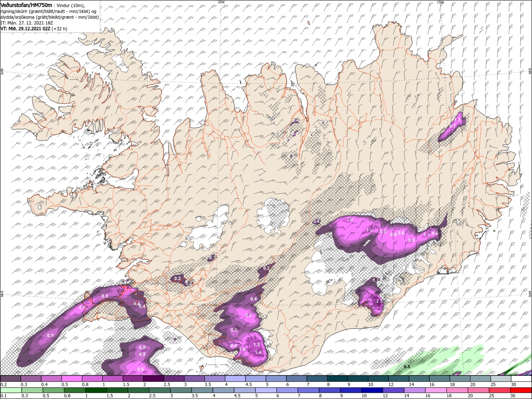Viewport: 532px width, 399px height.
Task: Click the 15W longitude label at top
Action: click(x=440, y=2)
